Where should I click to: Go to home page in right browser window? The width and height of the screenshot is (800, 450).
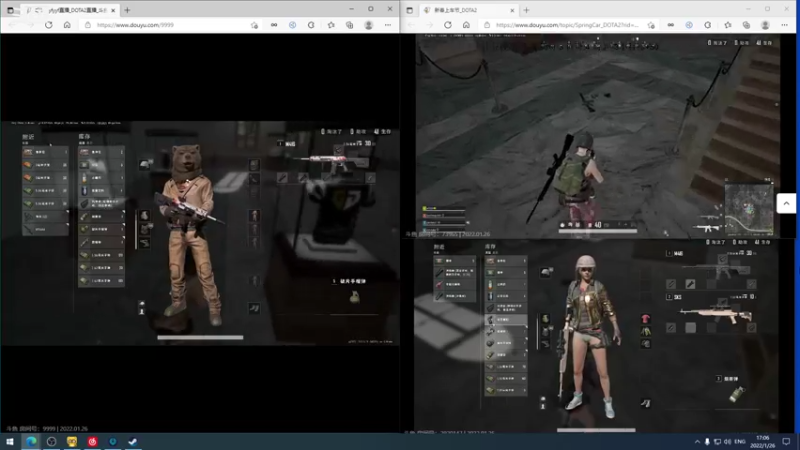[466, 24]
